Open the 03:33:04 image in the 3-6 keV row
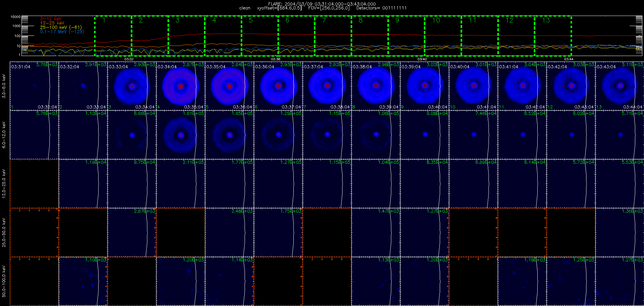The width and height of the screenshot is (644, 306). 132,86
